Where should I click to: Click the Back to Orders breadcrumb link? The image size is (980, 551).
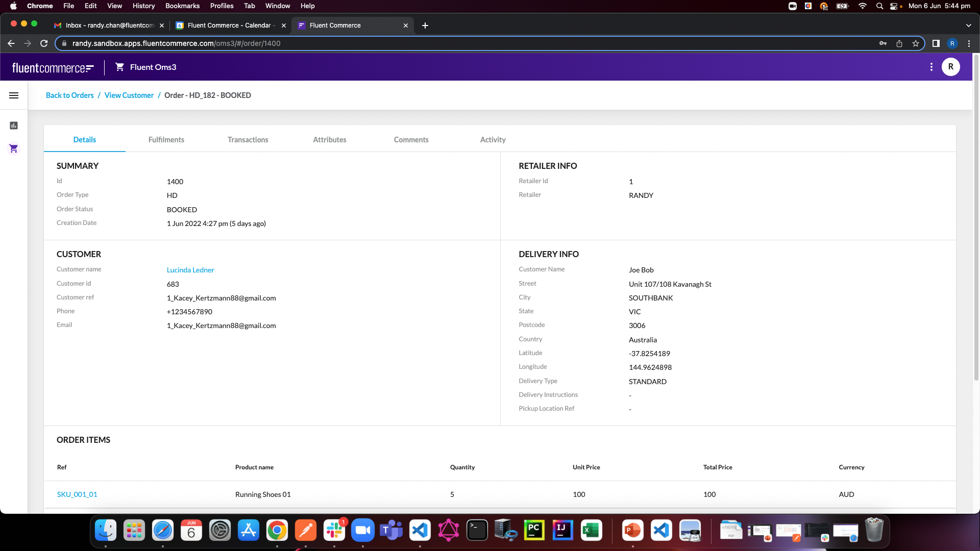click(70, 95)
